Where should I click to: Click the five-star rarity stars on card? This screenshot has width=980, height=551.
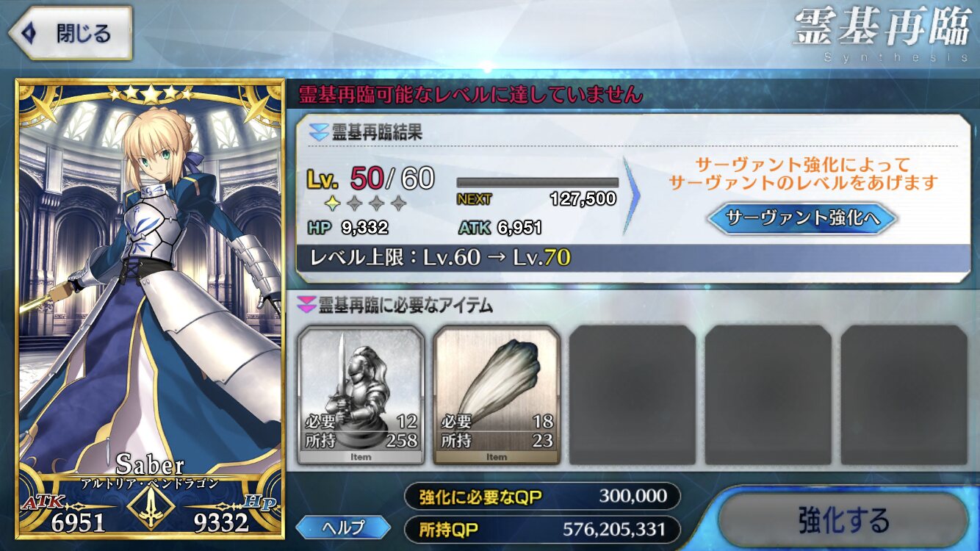click(x=151, y=93)
